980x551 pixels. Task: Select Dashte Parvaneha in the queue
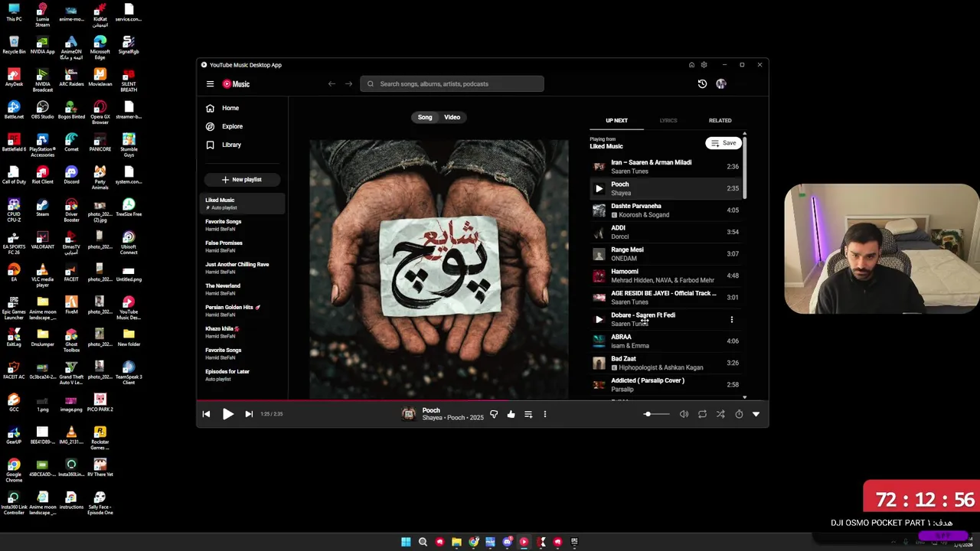(665, 210)
